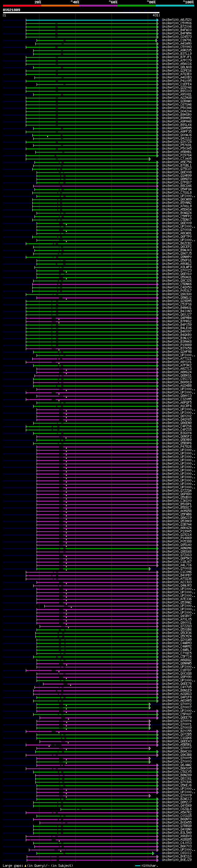Open the UniRef100_B7ZX06 hit
This screenshot has width=197, height=868.
click(177, 26)
